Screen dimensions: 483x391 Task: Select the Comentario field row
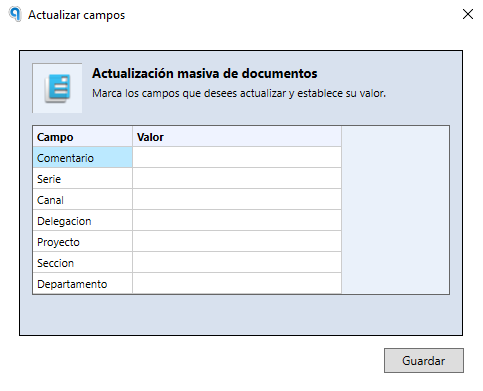[x=83, y=158]
